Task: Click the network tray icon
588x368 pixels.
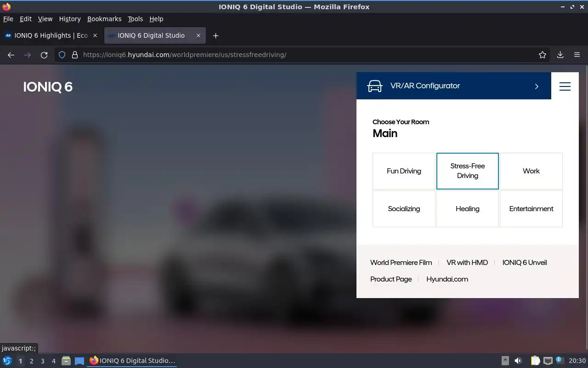Action: [x=548, y=361]
